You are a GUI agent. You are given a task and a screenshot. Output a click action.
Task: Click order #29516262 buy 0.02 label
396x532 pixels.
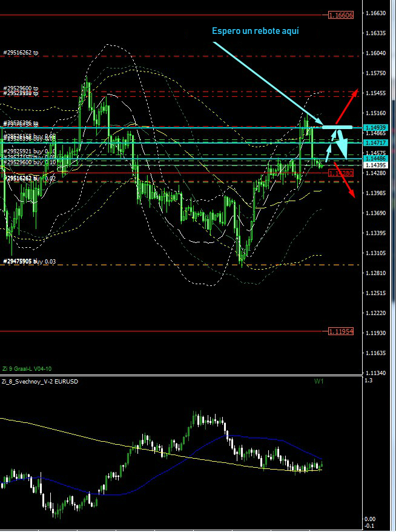[30, 179]
